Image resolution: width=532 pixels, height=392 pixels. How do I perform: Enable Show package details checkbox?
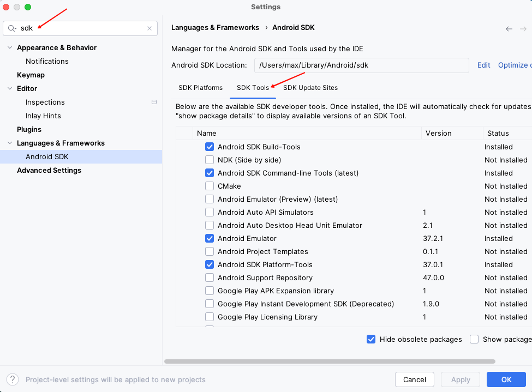474,339
